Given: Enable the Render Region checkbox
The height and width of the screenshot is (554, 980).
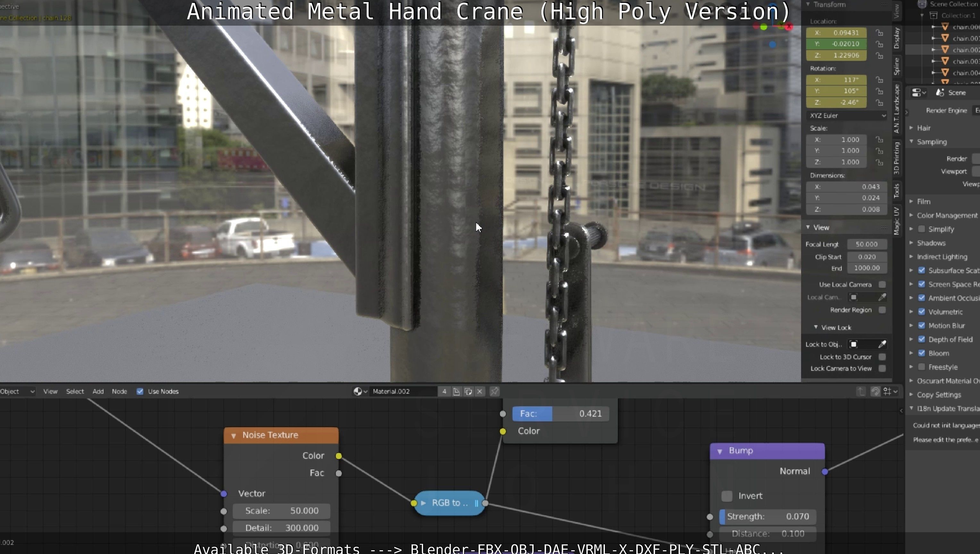Looking at the screenshot, I should click(x=882, y=310).
